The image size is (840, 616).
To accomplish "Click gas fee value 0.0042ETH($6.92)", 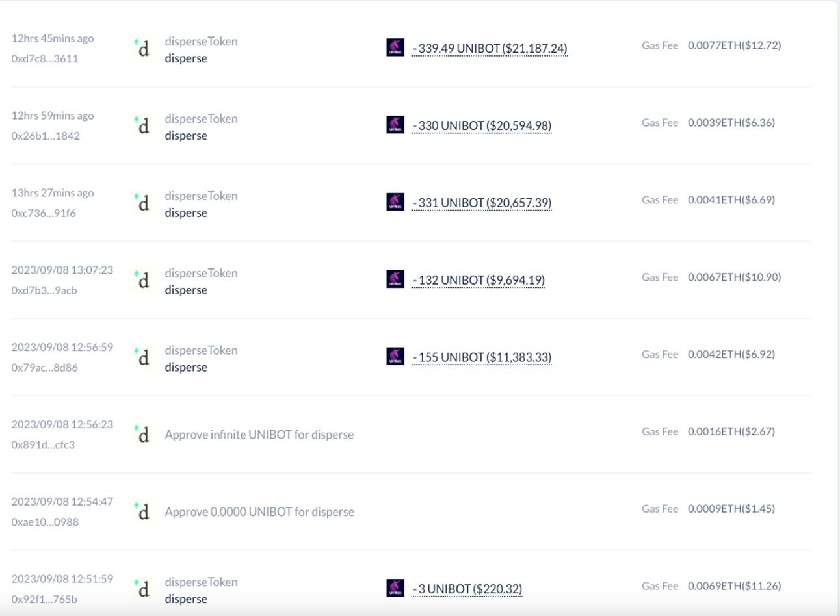I will pos(731,355).
